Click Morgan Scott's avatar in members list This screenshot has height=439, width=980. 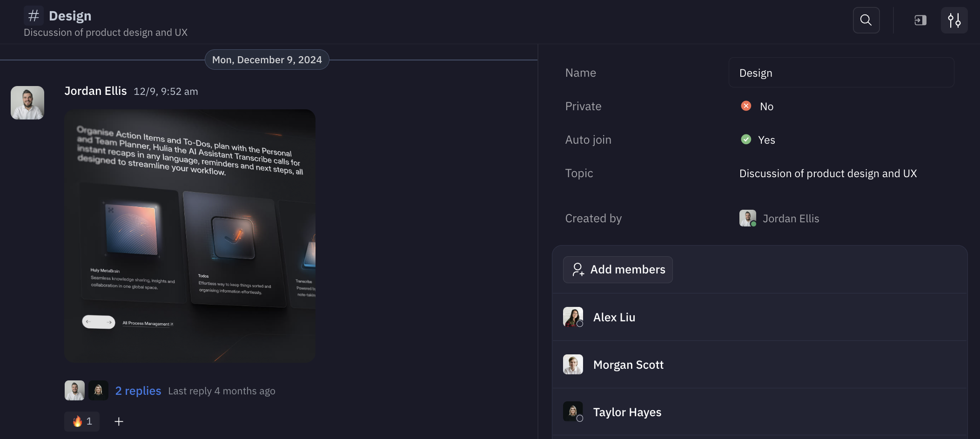click(573, 365)
